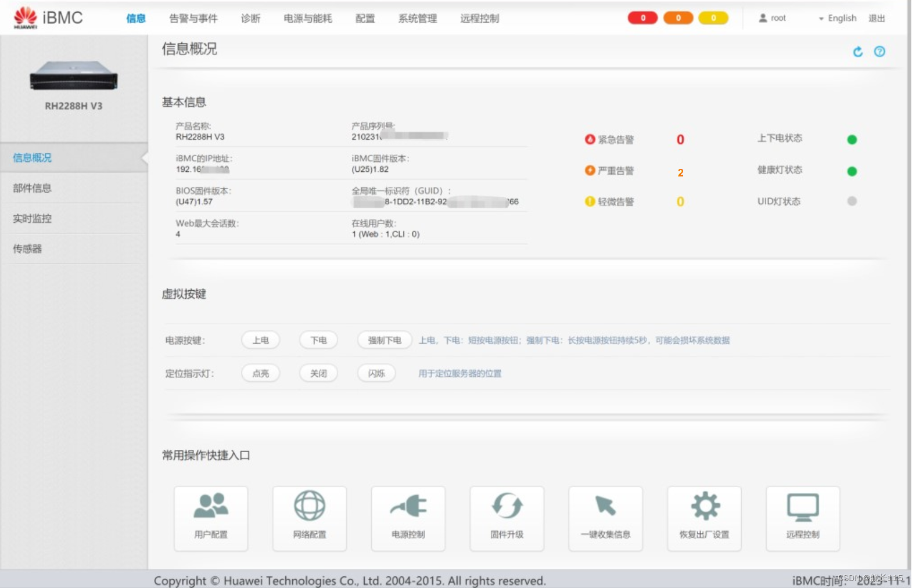Click the 严重告警 orange alarm icon
The image size is (912, 588).
click(x=590, y=170)
